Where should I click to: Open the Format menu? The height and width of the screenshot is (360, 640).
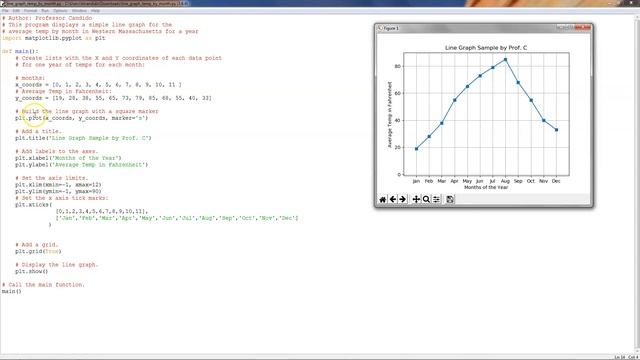point(30,11)
